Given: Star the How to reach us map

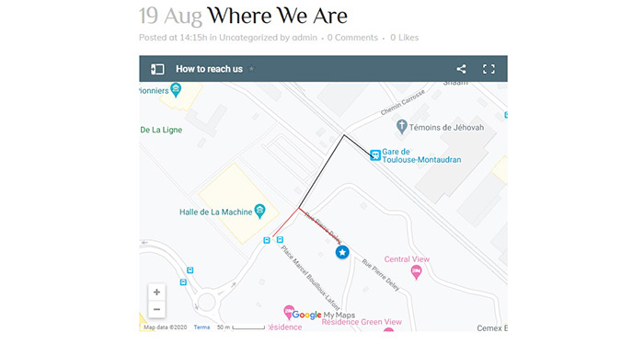Looking at the screenshot, I should click(x=252, y=69).
